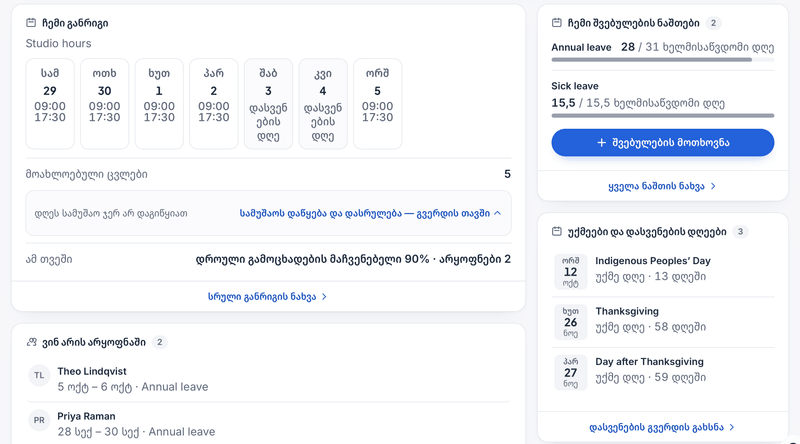Click the ხუთ 26 ნოე date badge
Image resolution: width=800 pixels, height=444 pixels.
coord(570,322)
